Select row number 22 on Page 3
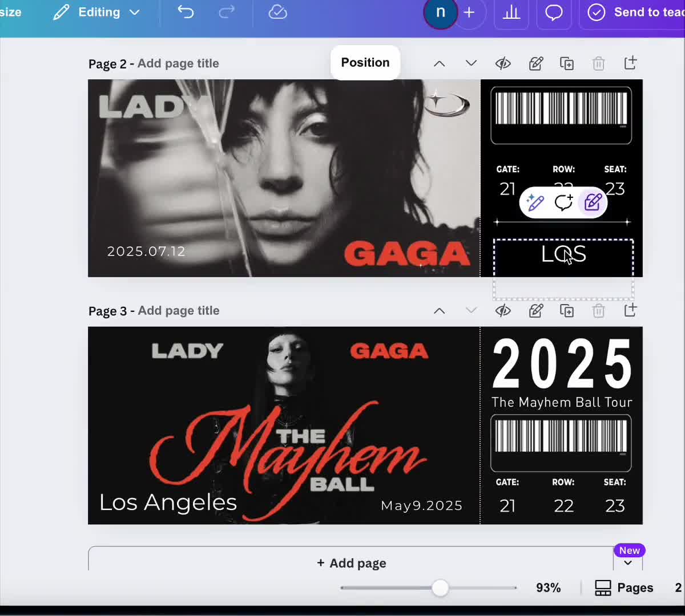Viewport: 685px width, 616px height. 563,506
